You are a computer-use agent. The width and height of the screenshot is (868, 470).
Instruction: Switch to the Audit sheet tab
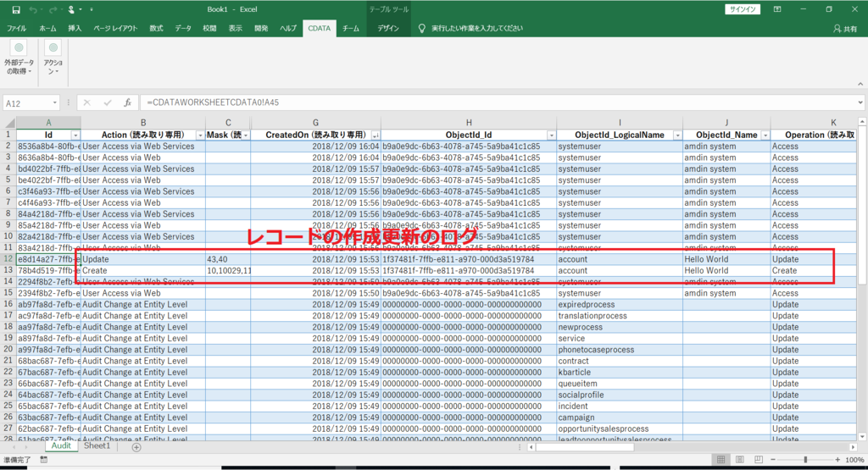click(x=61, y=446)
